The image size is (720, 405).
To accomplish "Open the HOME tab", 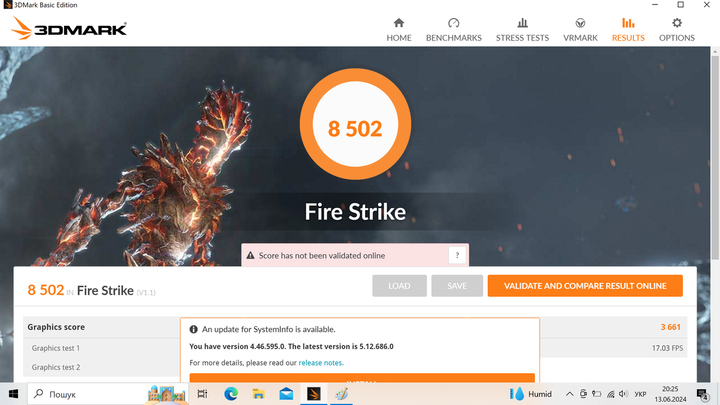I will click(x=399, y=30).
